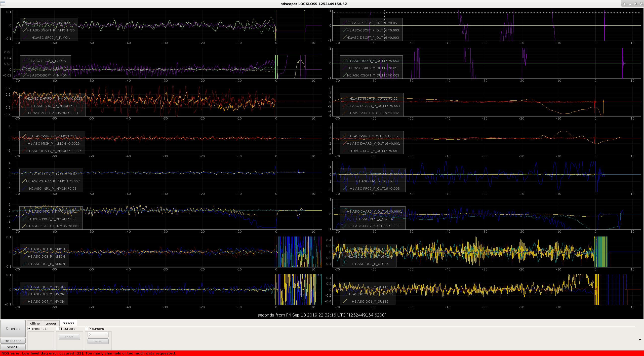Click legend entry H1:ASC-DC3_Y_INMON
The width and height of the screenshot is (644, 356).
[46, 294]
